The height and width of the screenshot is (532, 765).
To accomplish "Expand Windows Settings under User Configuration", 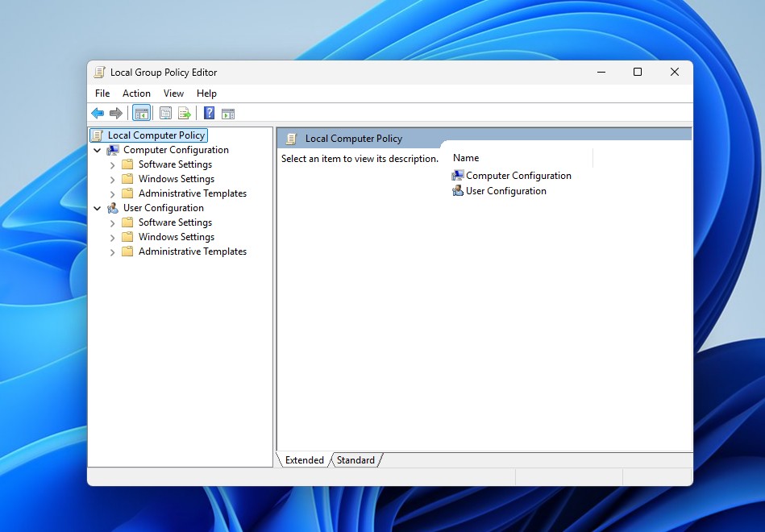I will click(112, 236).
